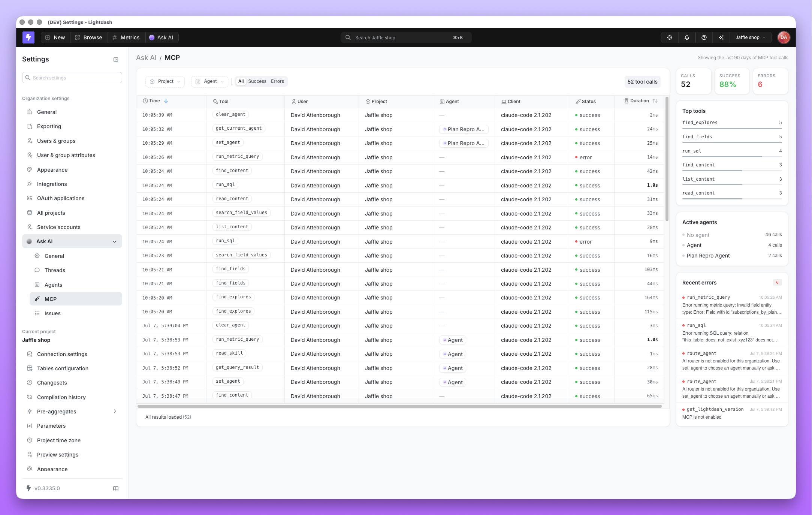This screenshot has height=515, width=812.
Task: Sort by the Duration column arrows
Action: [655, 101]
